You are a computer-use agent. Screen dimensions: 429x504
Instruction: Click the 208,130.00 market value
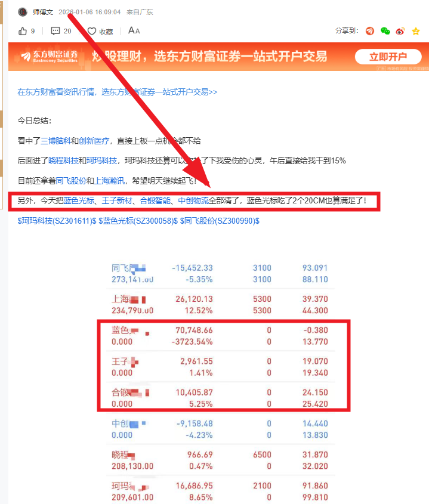point(132,466)
